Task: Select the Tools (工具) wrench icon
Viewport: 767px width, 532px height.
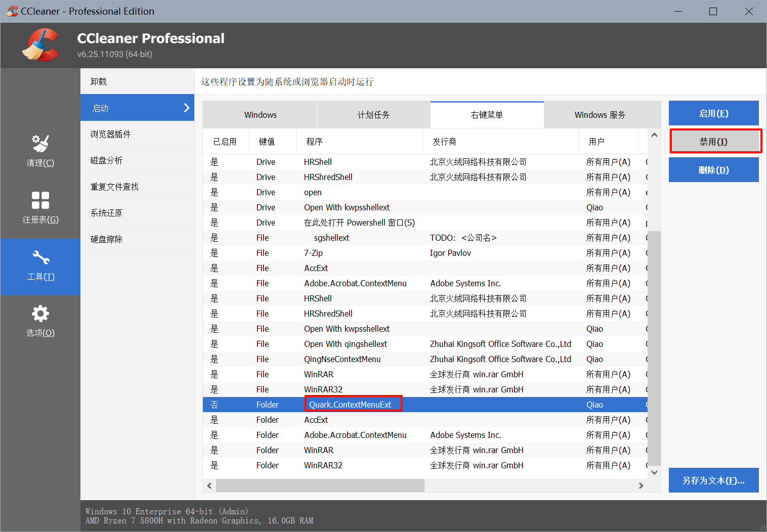Action: (x=40, y=258)
